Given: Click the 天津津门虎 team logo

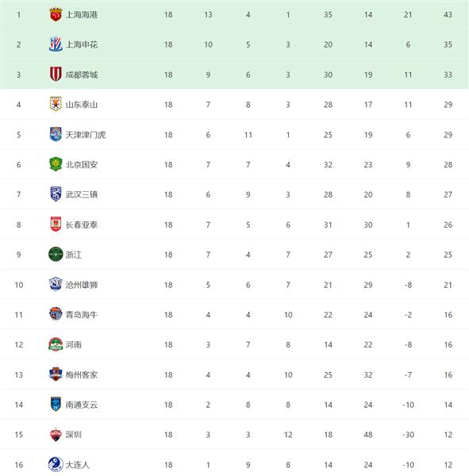Looking at the screenshot, I should (x=56, y=134).
